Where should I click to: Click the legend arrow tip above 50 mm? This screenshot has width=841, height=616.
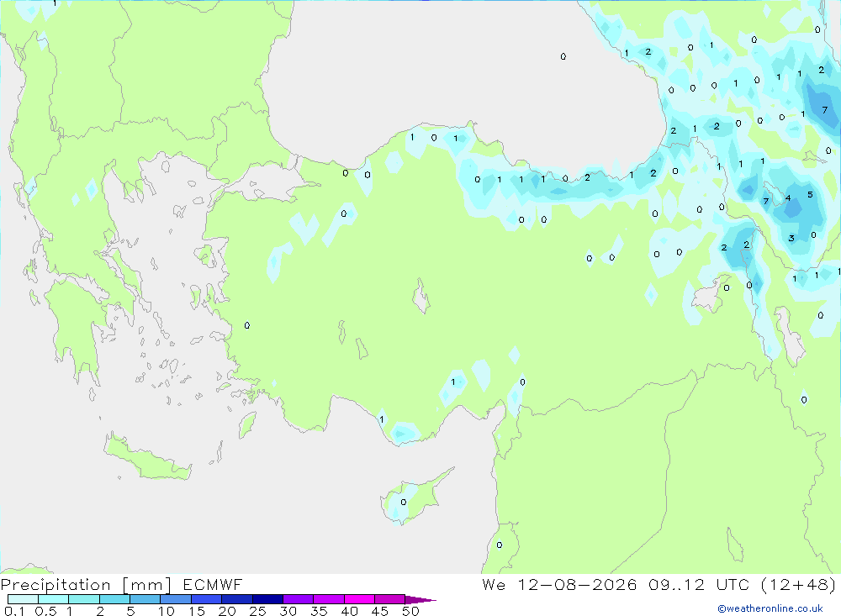(420, 599)
